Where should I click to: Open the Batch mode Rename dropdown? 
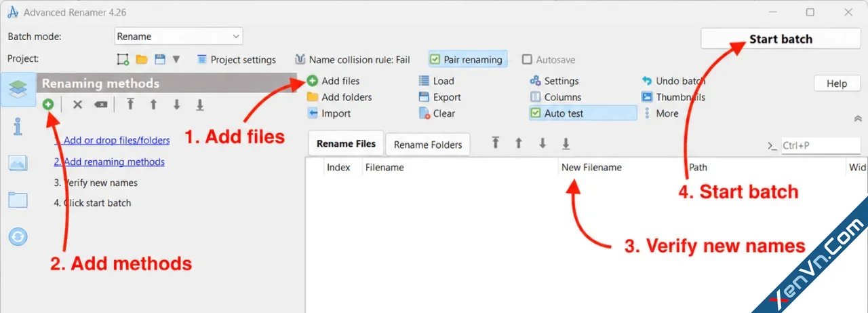point(178,37)
